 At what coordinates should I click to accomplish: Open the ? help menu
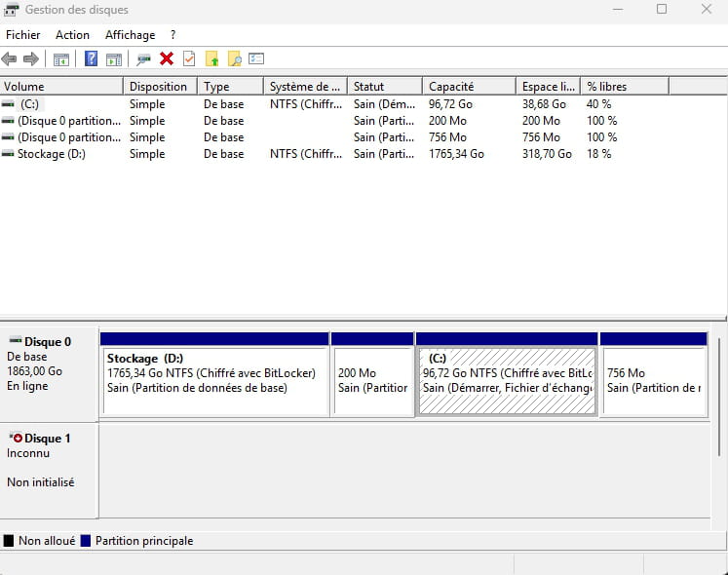click(172, 34)
